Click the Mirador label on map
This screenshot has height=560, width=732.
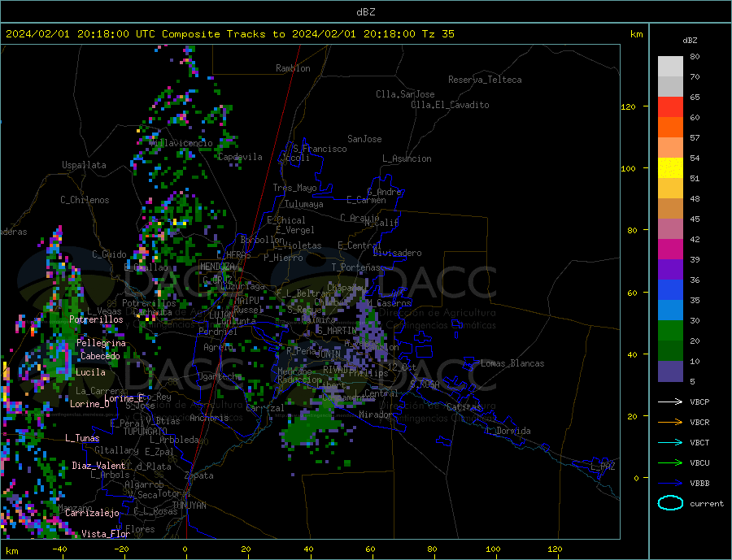376,415
